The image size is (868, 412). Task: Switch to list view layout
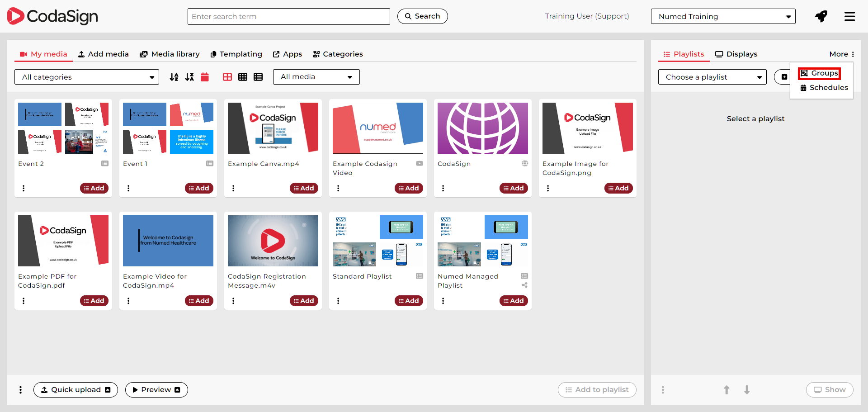[x=258, y=77]
